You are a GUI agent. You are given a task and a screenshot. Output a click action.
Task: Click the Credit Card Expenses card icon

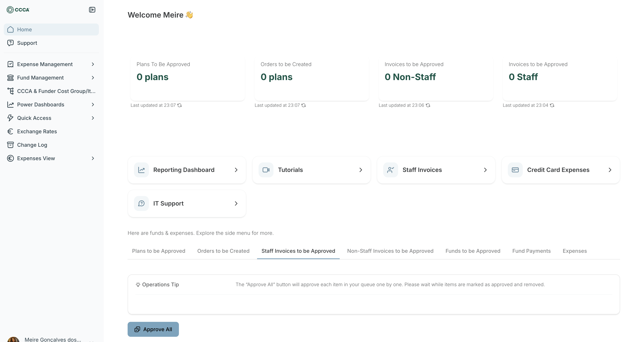click(x=515, y=170)
